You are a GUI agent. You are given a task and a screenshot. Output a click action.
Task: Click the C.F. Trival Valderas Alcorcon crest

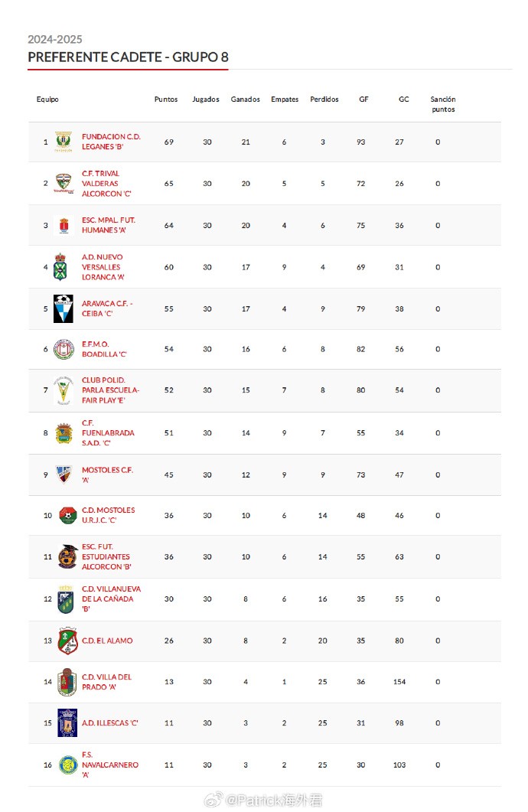(x=64, y=184)
